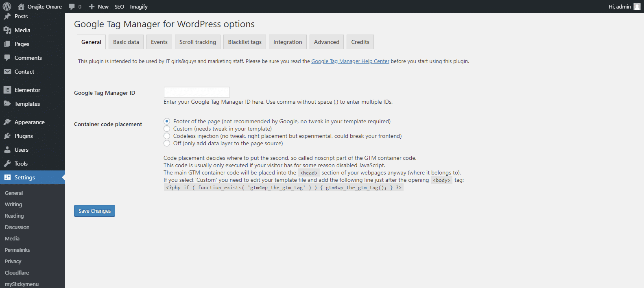
Task: Select Custom placement radio option
Action: [x=167, y=129]
